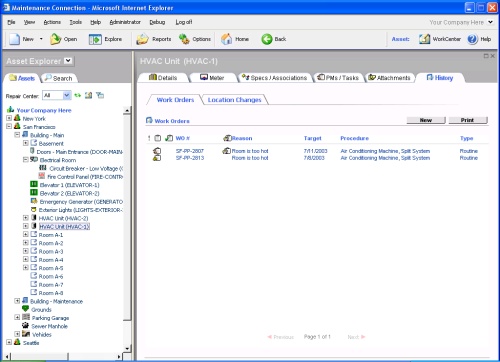Click the New document toolbar icon
Viewport: 500px width, 362px height.
click(14, 39)
